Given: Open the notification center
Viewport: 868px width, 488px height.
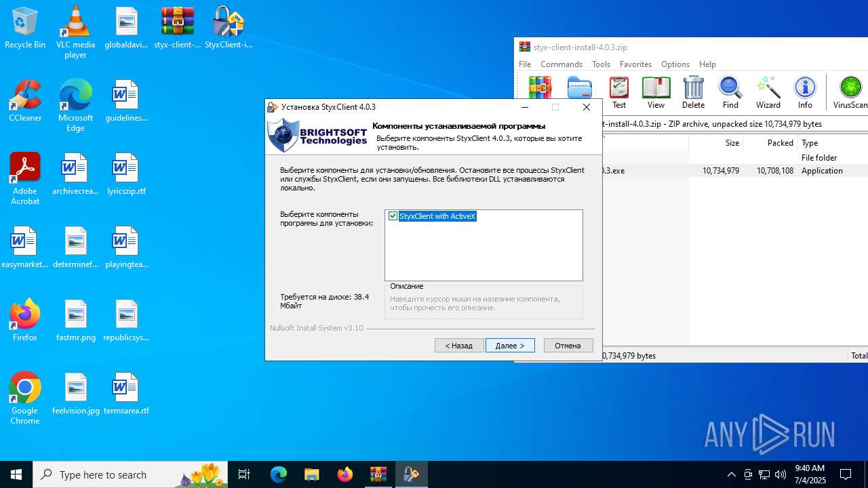Looking at the screenshot, I should tap(846, 474).
